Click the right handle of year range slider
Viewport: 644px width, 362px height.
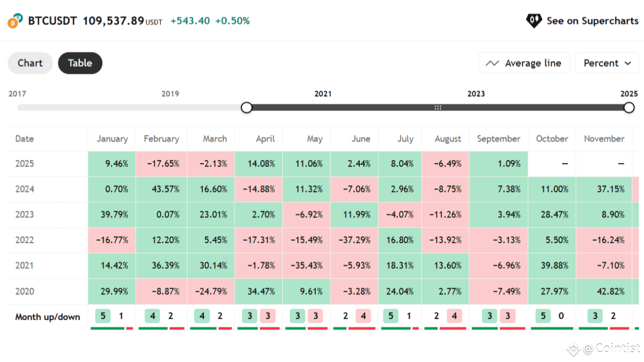coord(629,108)
